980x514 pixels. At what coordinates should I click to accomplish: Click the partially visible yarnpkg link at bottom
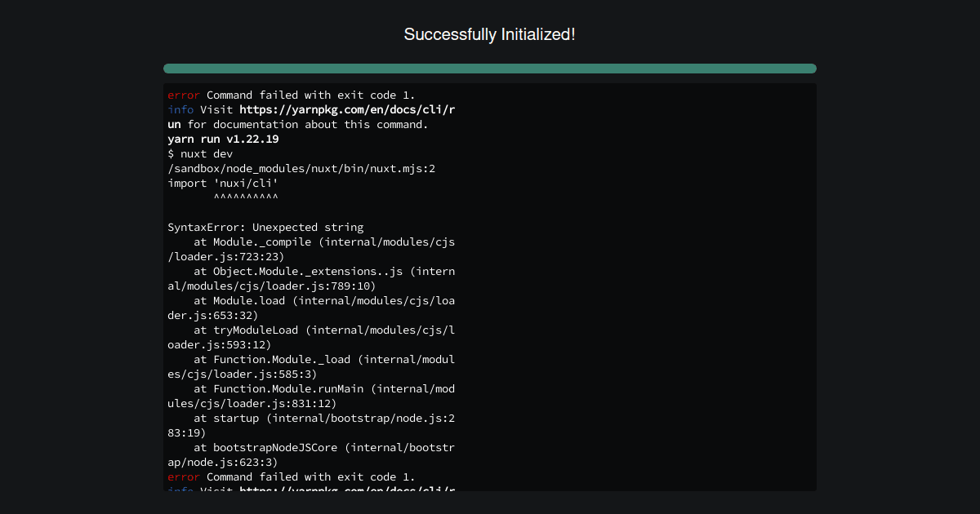pos(346,490)
